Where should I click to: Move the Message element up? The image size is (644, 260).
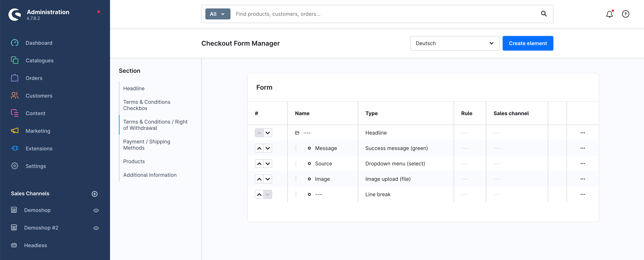[259, 148]
